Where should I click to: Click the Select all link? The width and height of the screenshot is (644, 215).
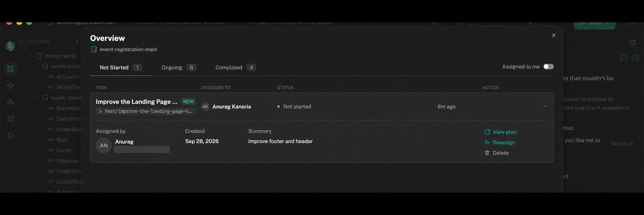coord(622,143)
